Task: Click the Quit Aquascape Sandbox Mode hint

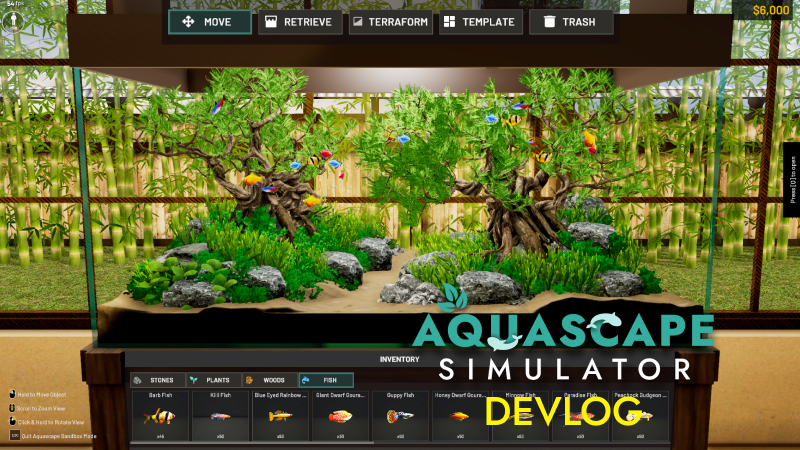Action: [59, 436]
